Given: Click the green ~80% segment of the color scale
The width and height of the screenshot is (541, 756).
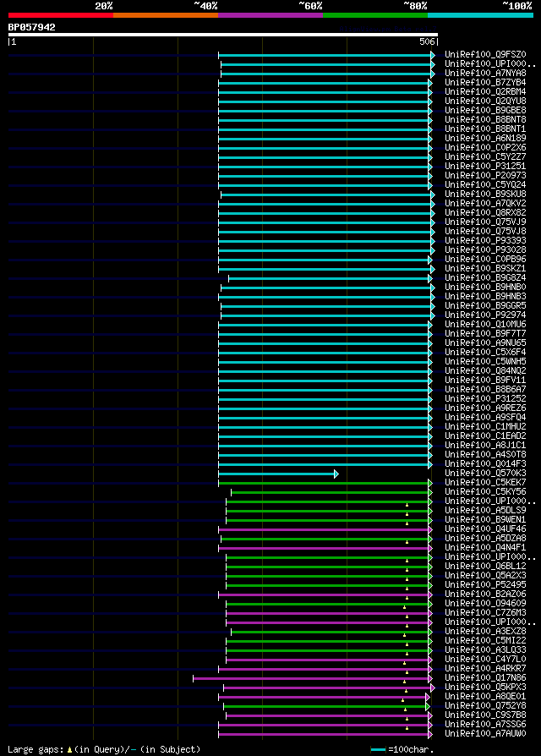Looking at the screenshot, I should tap(375, 15).
